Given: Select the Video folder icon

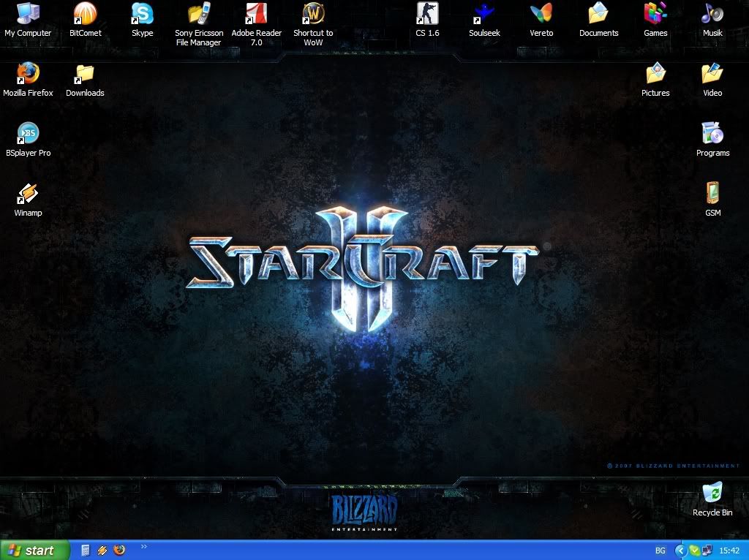Looking at the screenshot, I should [712, 74].
